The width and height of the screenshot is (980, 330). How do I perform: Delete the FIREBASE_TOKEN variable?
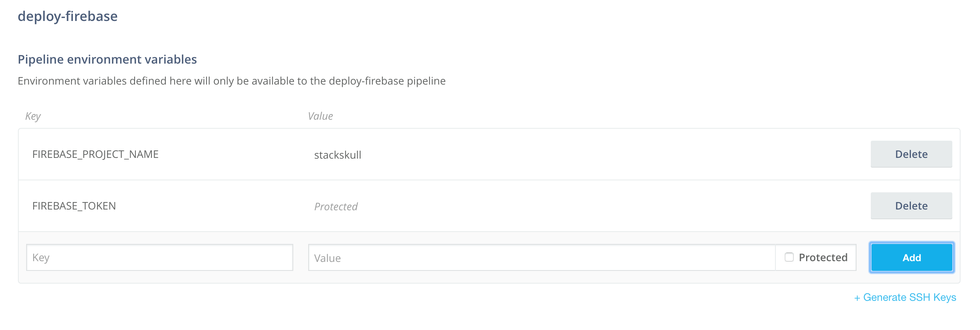tap(911, 206)
